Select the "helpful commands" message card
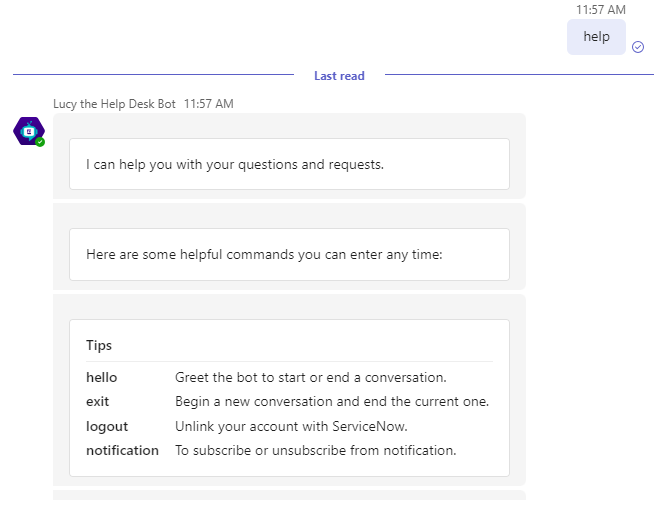Screen dimensions: 654x528 (289, 254)
